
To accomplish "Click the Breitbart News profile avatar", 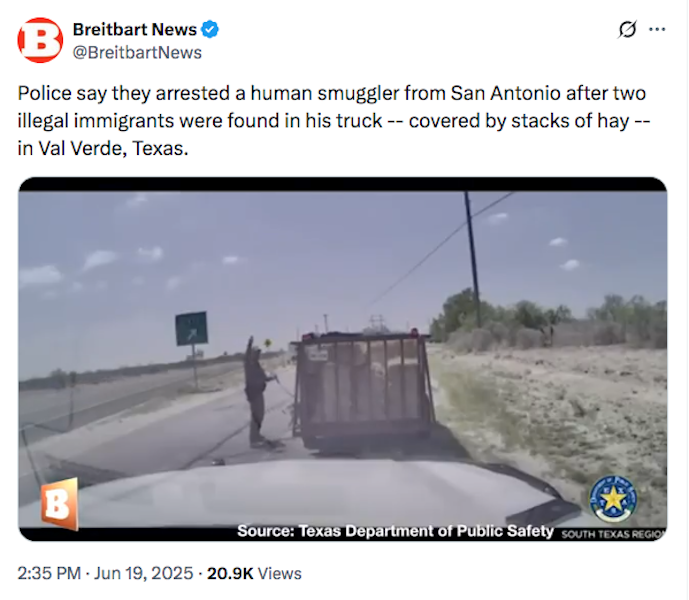I will pyautogui.click(x=40, y=40).
